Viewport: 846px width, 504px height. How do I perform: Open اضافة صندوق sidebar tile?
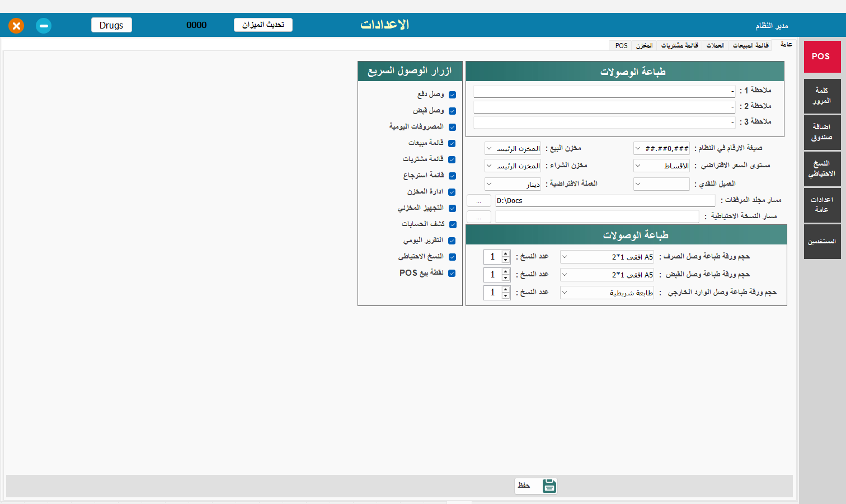point(822,132)
